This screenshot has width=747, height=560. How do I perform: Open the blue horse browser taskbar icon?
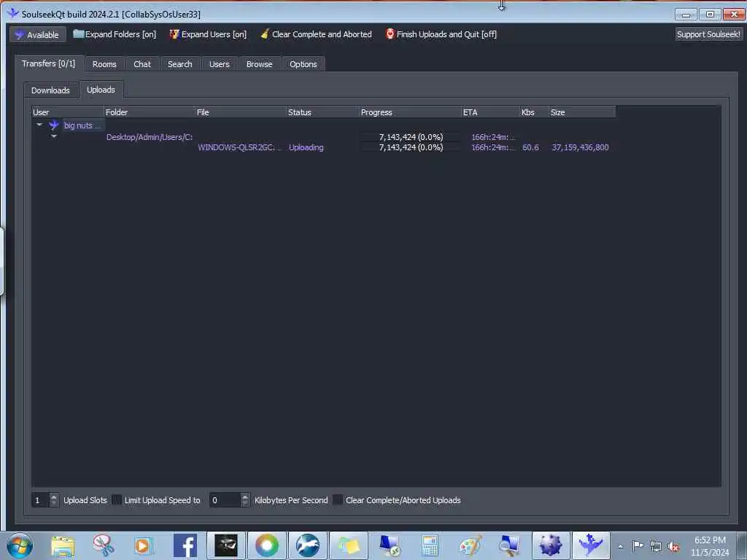[308, 545]
